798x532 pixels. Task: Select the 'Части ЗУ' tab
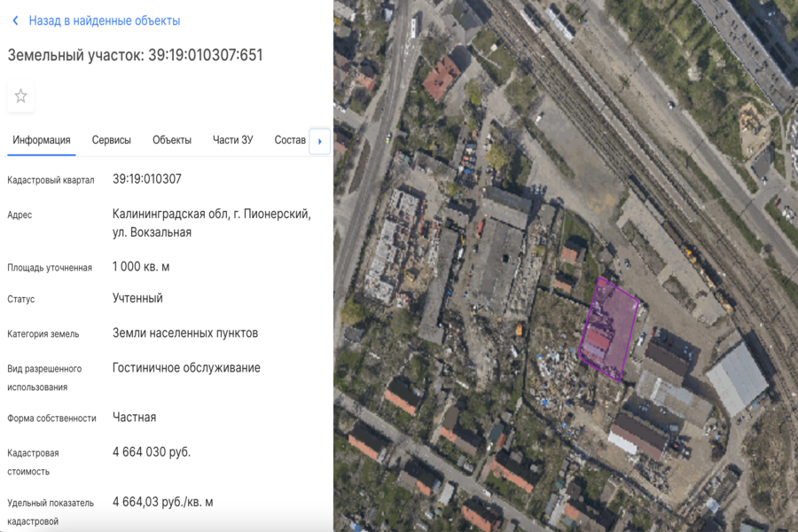[231, 139]
